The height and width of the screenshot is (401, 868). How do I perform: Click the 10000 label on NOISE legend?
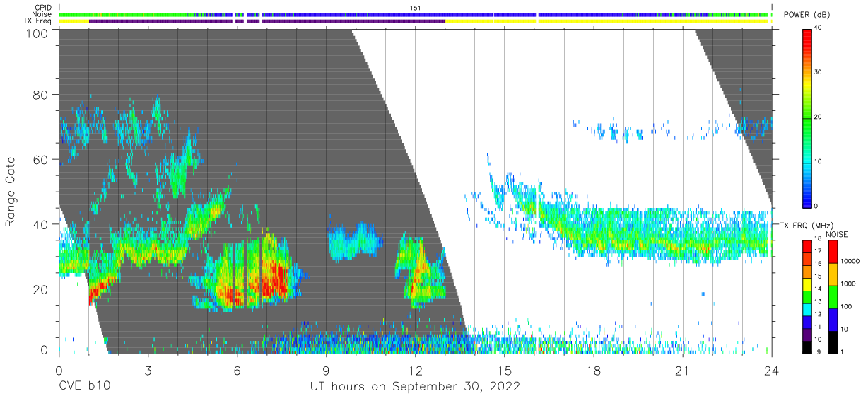(850, 261)
